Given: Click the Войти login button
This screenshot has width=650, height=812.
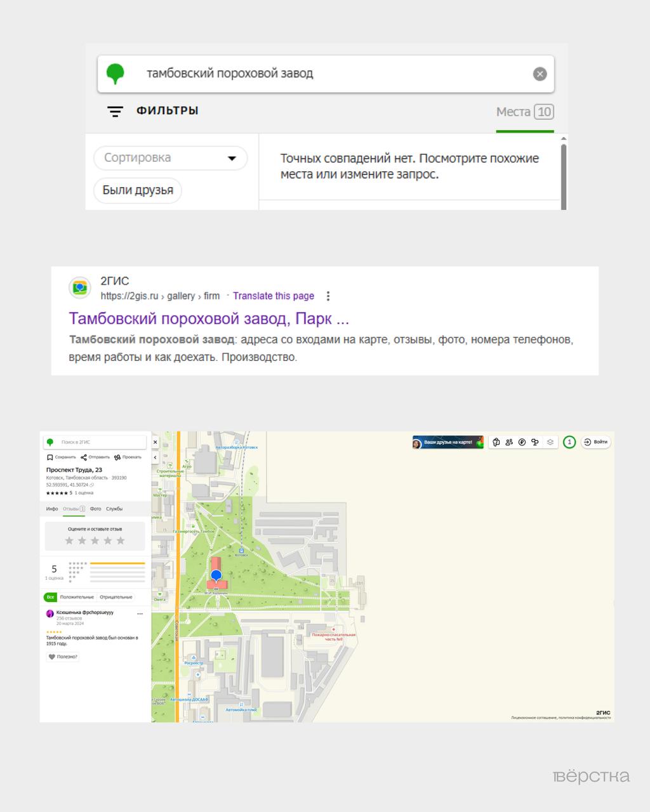Looking at the screenshot, I should pos(596,442).
